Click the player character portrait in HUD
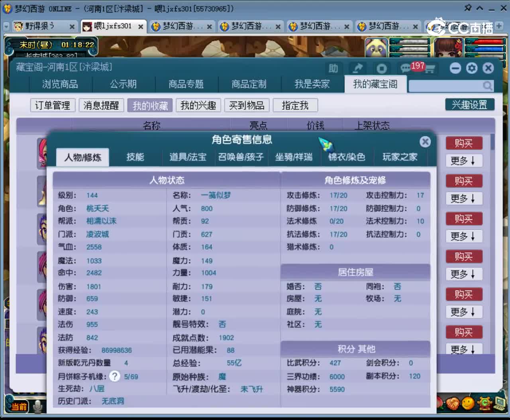Viewport: 510px width, 420px height. 449,47
